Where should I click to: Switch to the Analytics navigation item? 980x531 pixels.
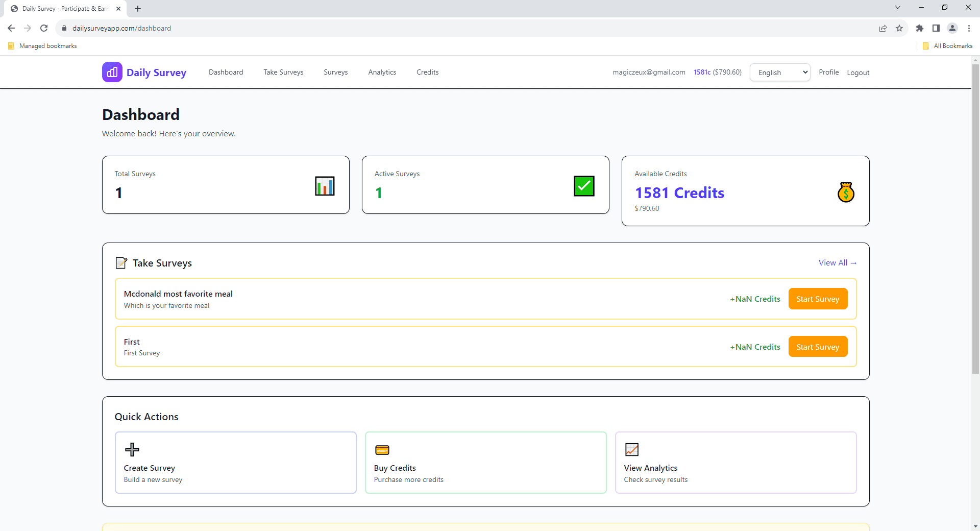point(382,72)
